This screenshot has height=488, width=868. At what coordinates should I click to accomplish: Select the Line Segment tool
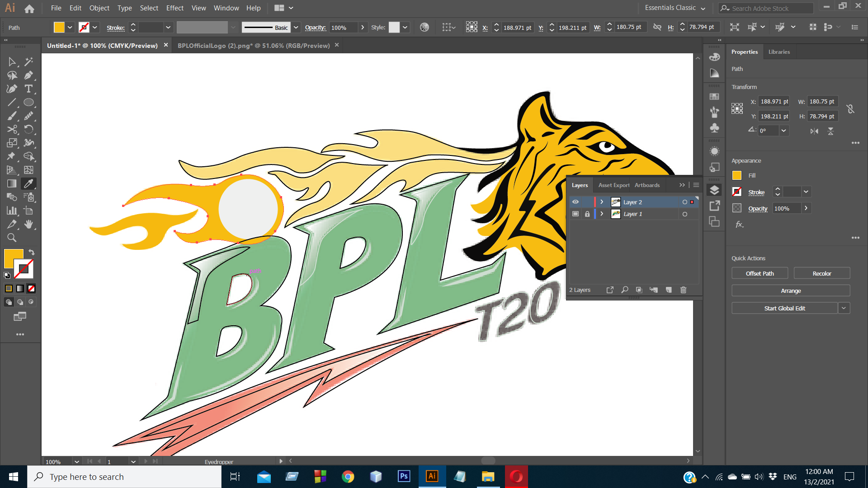click(x=12, y=103)
